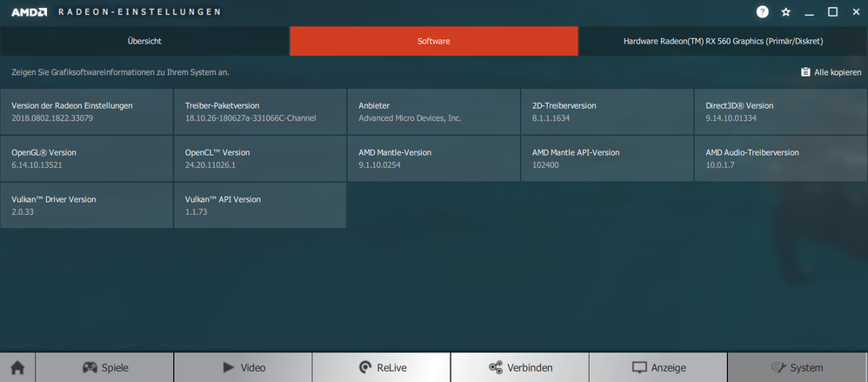
Task: Switch to Hardware Radeon RX 560 tab
Action: [724, 41]
